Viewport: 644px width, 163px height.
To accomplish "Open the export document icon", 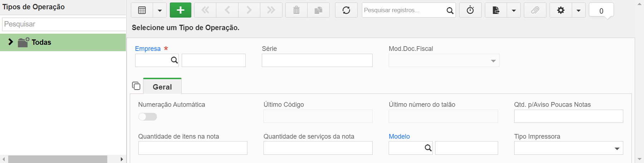I will (x=496, y=10).
